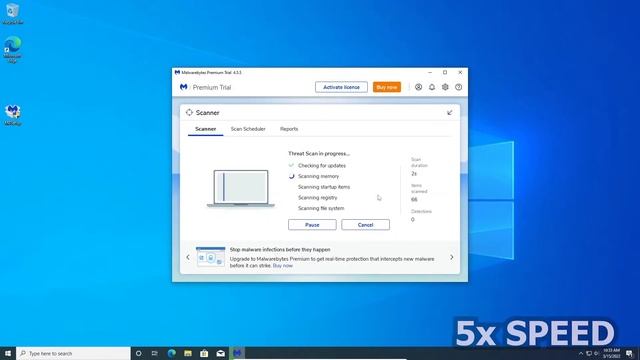Screen dimensions: 640x360
Task: Launch Edge from the taskbar
Action: coord(171,353)
